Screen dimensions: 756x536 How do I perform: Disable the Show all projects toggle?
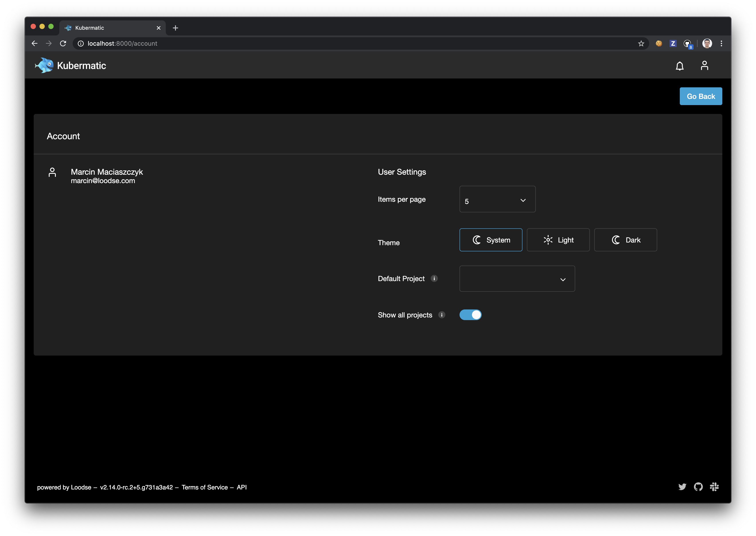coord(471,315)
